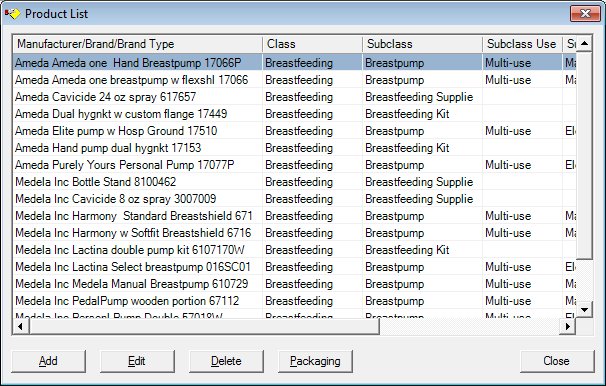Click the Subclass column header
The height and width of the screenshot is (386, 606).
point(422,44)
